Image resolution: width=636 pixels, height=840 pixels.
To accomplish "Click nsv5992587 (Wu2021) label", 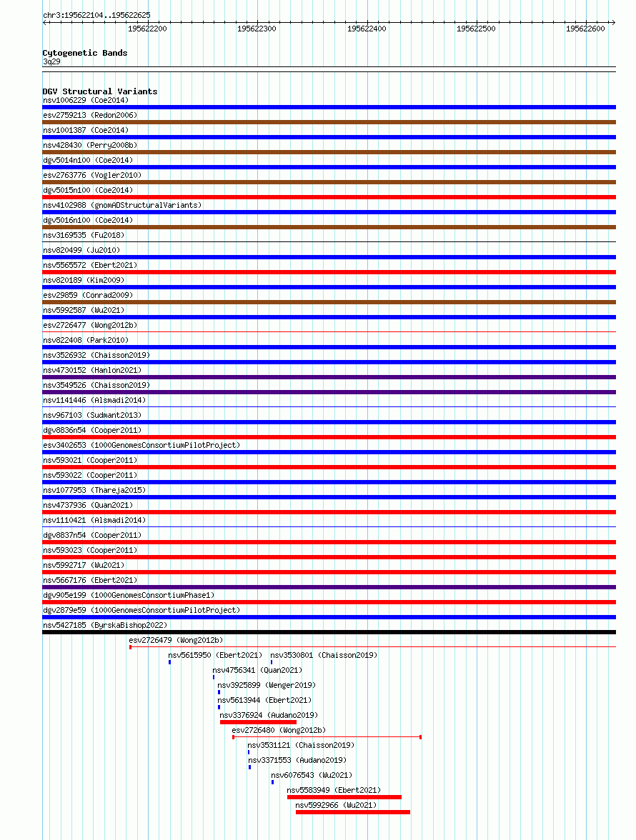I will 84,310.
